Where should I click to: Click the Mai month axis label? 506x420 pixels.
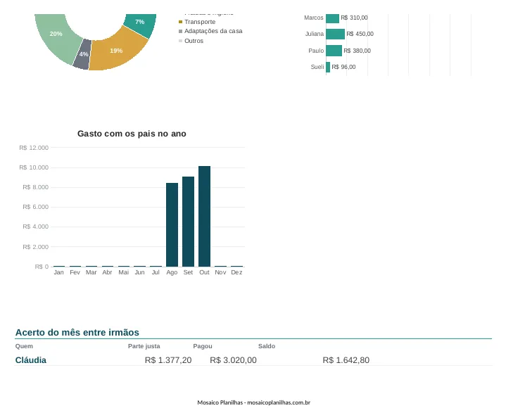pos(124,272)
